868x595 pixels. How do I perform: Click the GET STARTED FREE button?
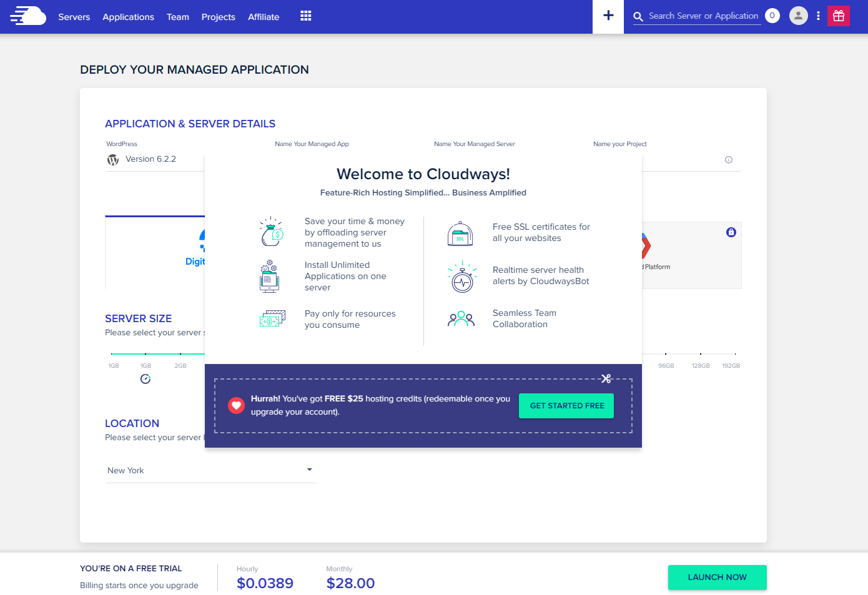point(566,406)
